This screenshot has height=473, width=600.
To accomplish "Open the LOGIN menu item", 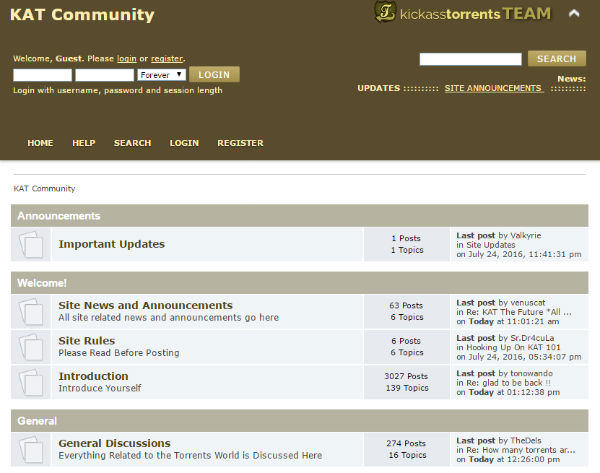I will pos(184,143).
